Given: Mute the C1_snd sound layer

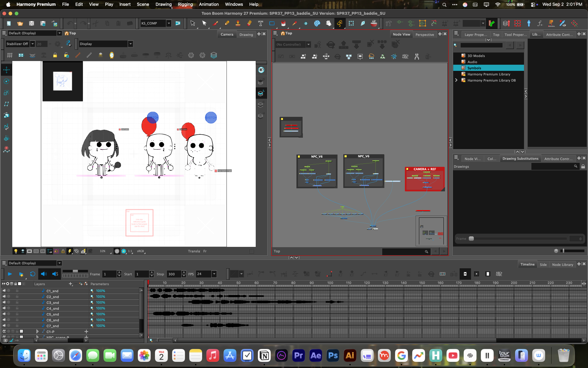Looking at the screenshot, I should click(x=4, y=290).
